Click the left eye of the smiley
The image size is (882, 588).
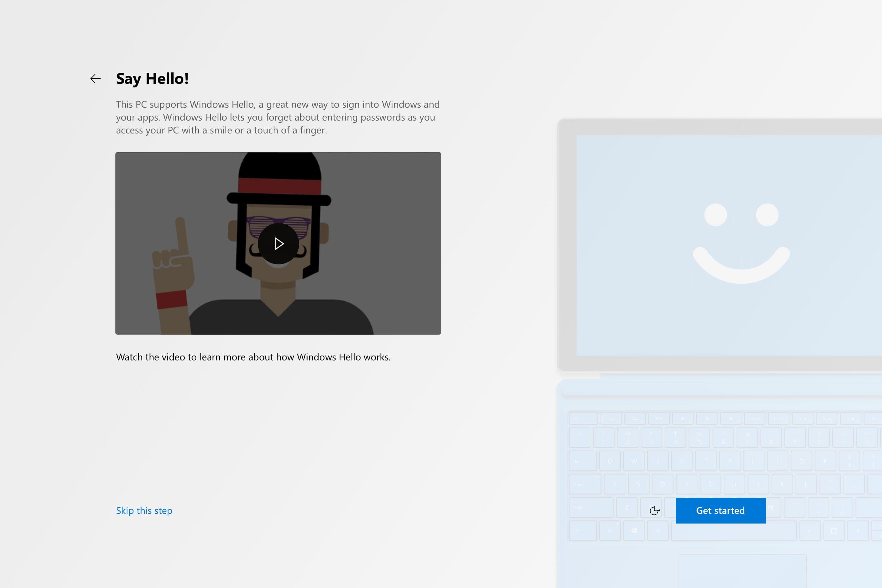[x=716, y=215]
